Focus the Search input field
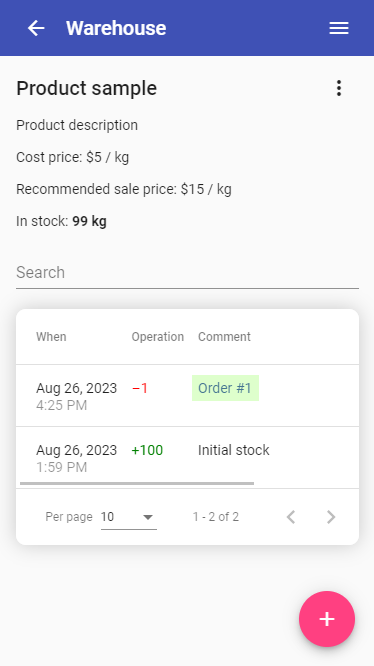The height and width of the screenshot is (666, 374). click(187, 272)
